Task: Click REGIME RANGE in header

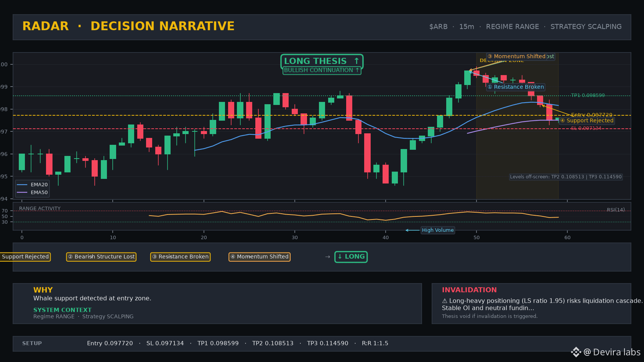Action: coord(513,27)
